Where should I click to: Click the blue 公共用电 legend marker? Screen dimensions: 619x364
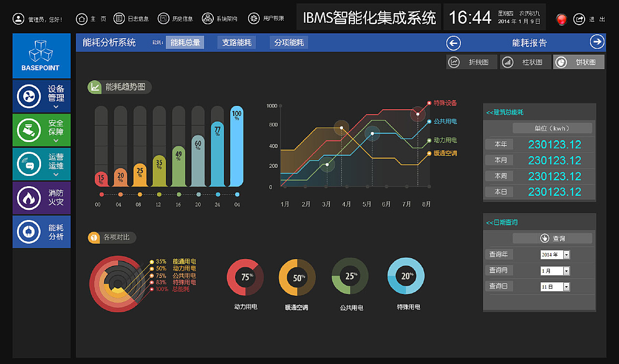tap(429, 121)
